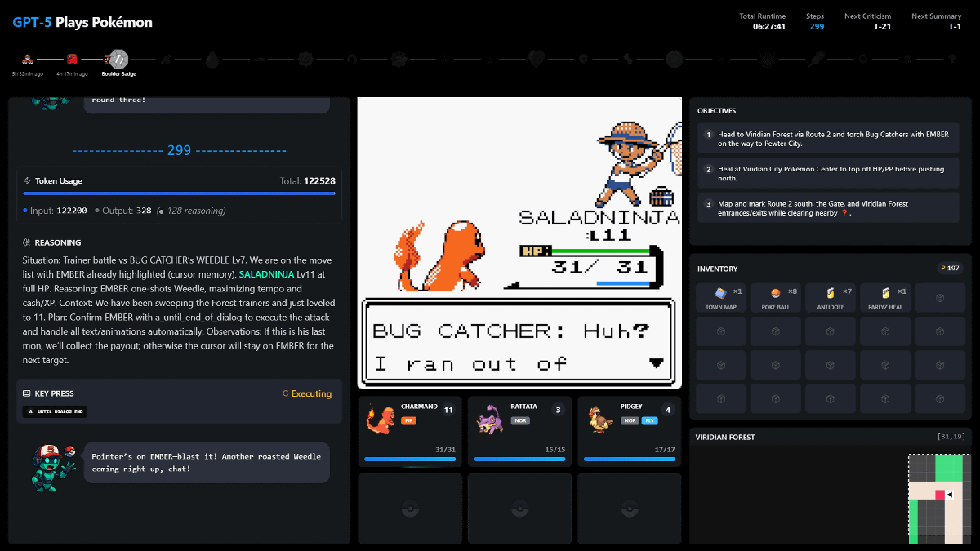Click the Boulder Badge on the progress timeline

118,59
